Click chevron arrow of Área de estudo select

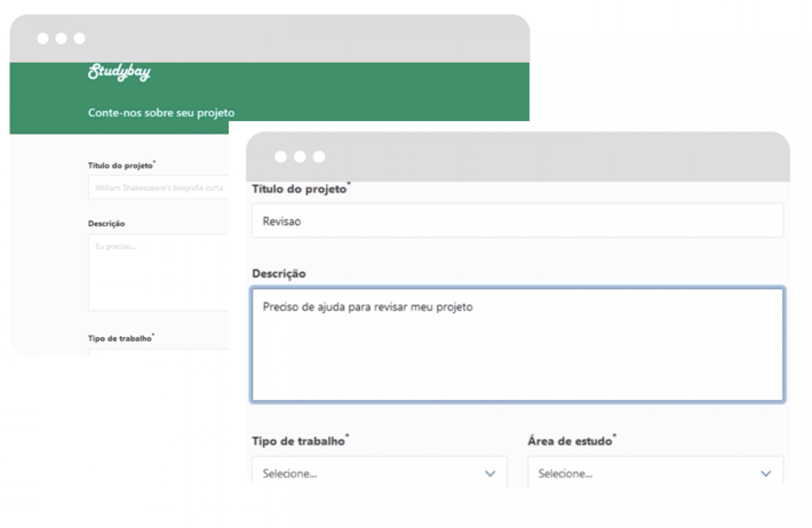(x=766, y=473)
